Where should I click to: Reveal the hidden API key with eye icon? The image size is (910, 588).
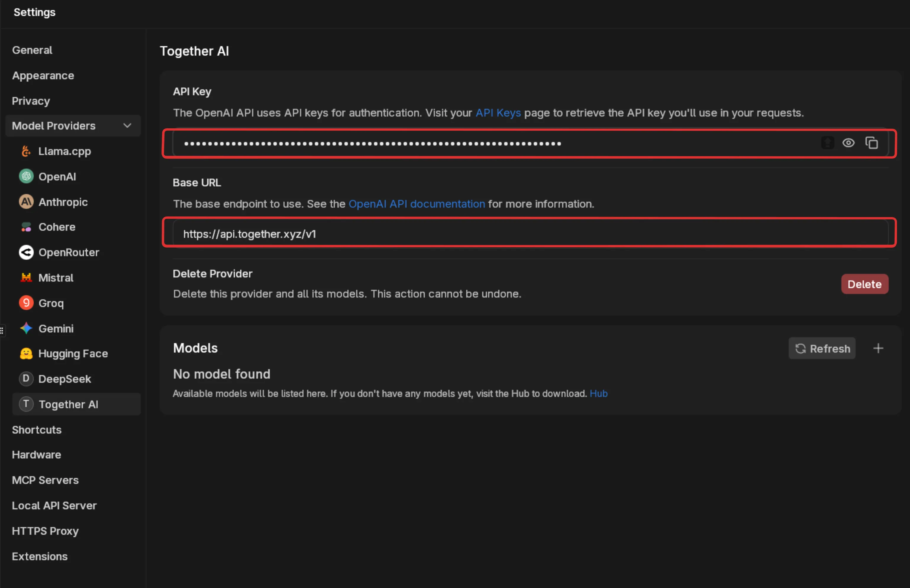(848, 143)
